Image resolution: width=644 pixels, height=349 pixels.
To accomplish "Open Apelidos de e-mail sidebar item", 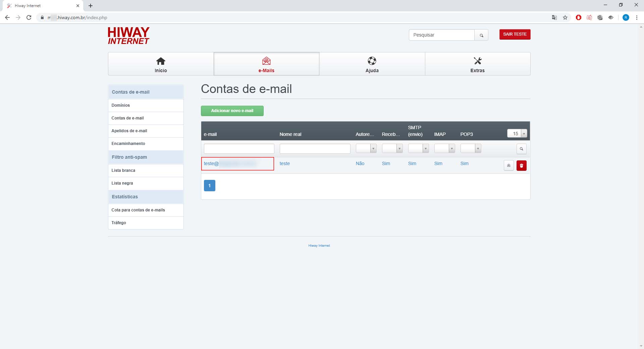I will [x=146, y=131].
